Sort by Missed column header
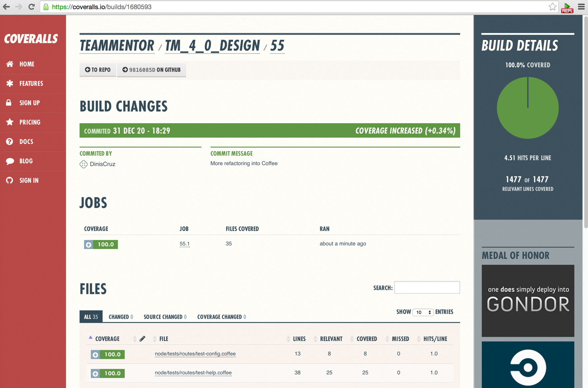This screenshot has width=588, height=388. pyautogui.click(x=400, y=339)
